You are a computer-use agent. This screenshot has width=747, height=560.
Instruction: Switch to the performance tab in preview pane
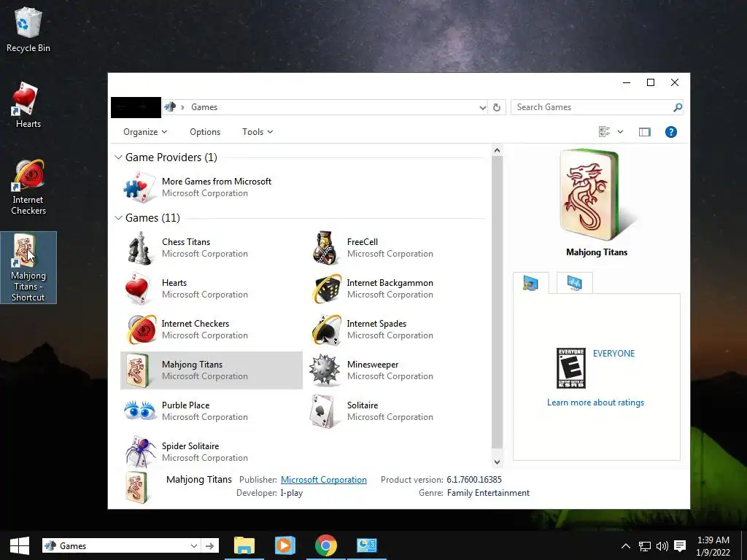pyautogui.click(x=575, y=283)
